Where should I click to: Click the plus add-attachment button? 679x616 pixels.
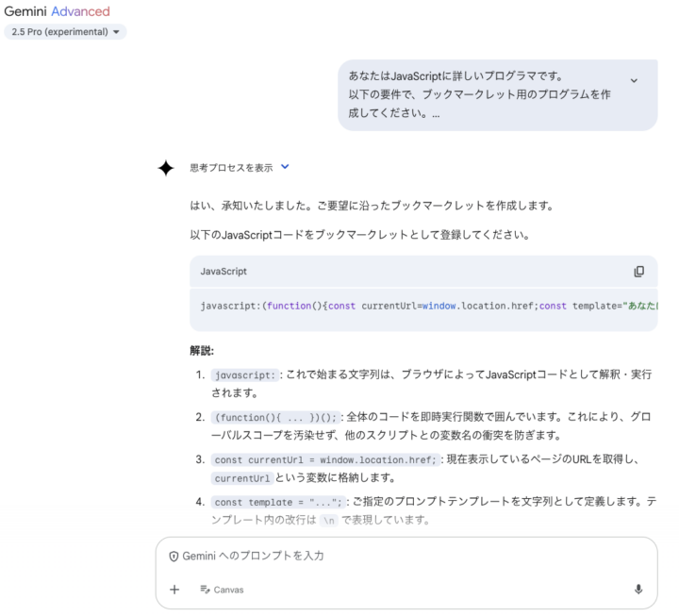(x=174, y=590)
